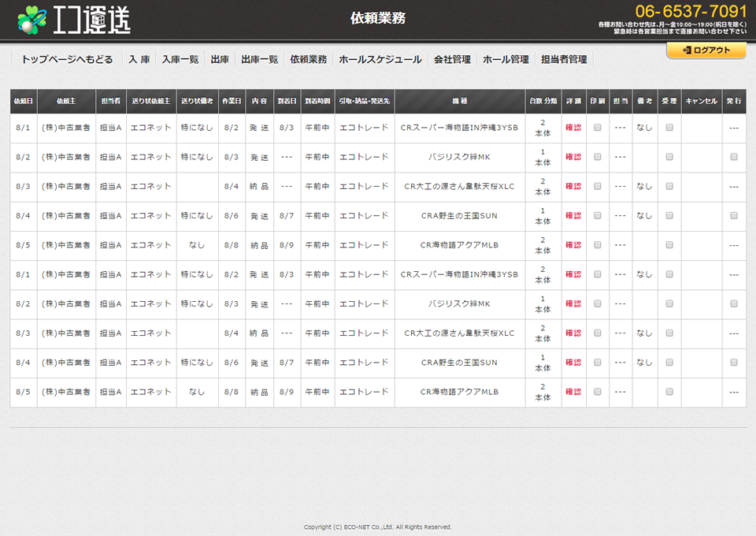Tick the 発行 checkbox in the second 8/2 row
The image size is (756, 536).
click(x=734, y=303)
